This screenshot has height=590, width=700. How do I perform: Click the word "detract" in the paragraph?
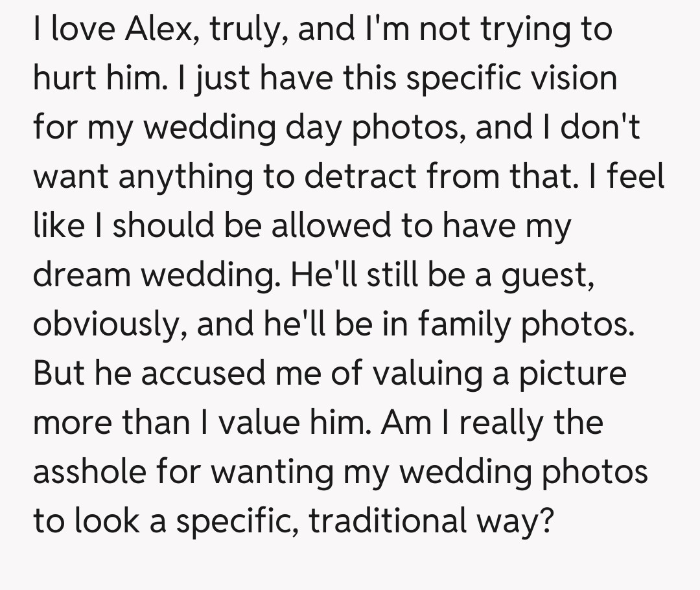pyautogui.click(x=351, y=177)
